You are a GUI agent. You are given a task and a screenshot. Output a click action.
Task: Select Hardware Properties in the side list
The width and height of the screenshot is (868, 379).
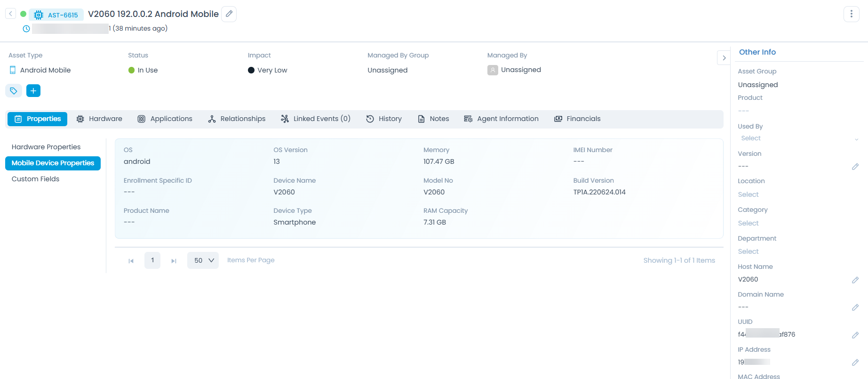click(x=46, y=147)
